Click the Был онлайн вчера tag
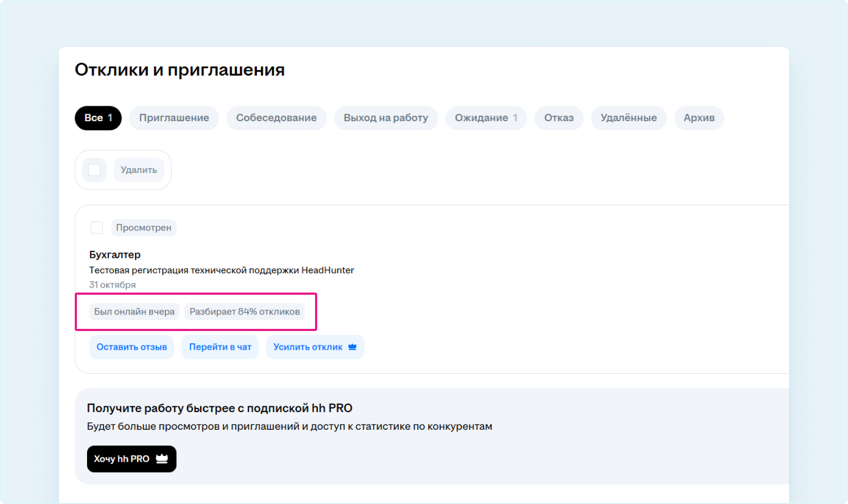The height and width of the screenshot is (504, 848). tap(134, 312)
